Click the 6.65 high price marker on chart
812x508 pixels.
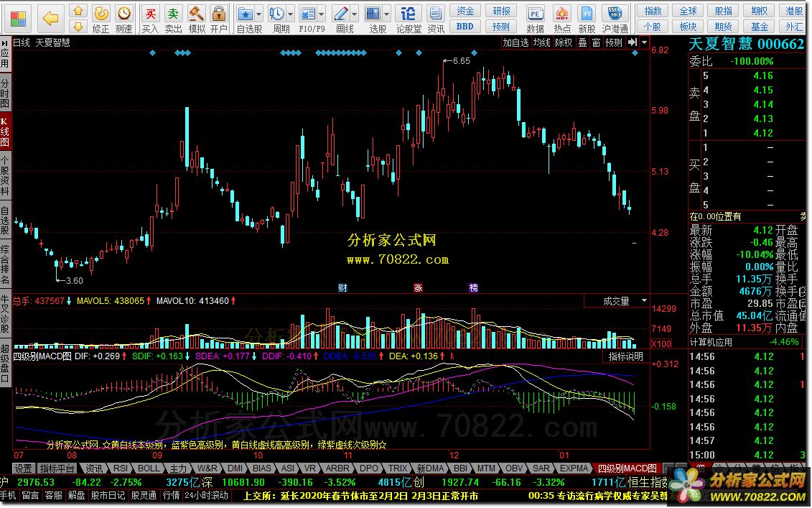click(461, 62)
